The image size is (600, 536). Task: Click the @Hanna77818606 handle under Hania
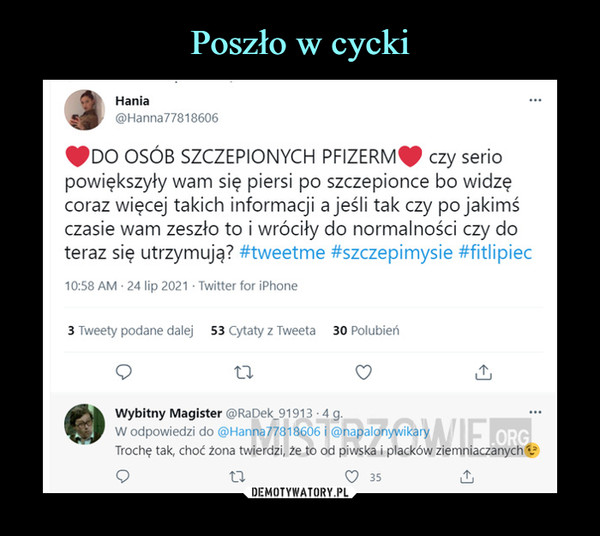(166, 118)
